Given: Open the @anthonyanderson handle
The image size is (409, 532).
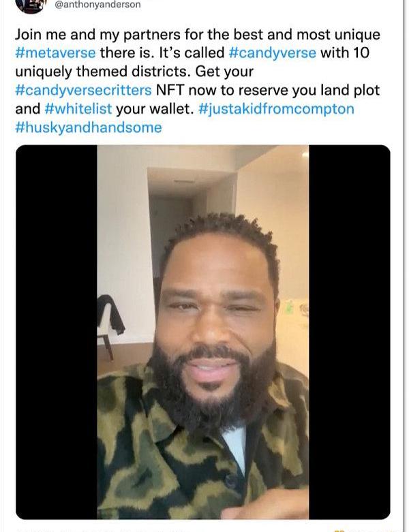Looking at the screenshot, I should 97,5.
